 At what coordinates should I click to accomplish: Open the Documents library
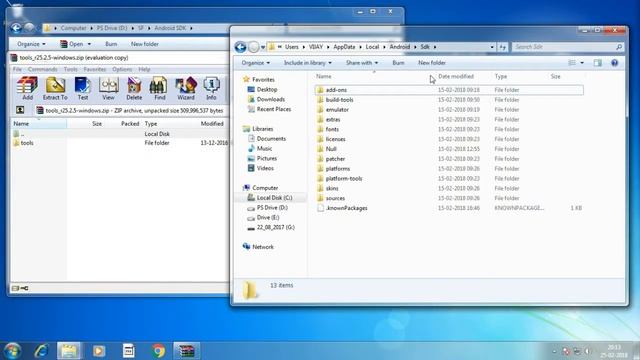tap(271, 139)
